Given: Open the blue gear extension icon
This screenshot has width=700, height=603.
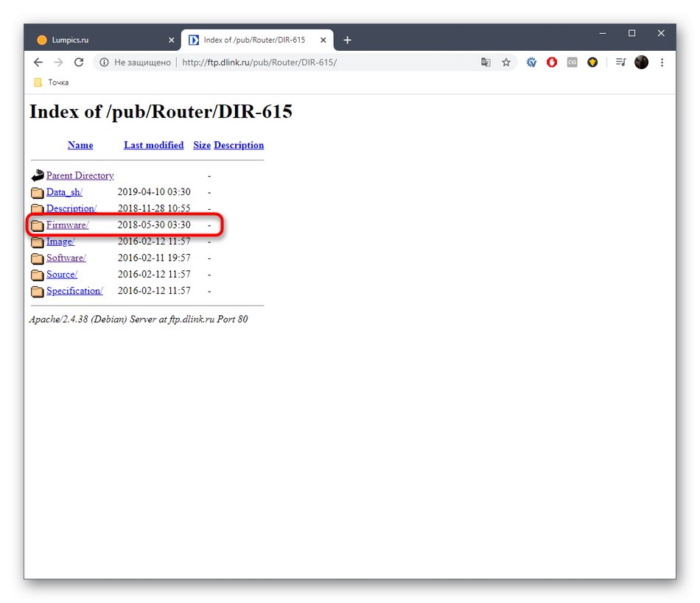Looking at the screenshot, I should (x=531, y=63).
